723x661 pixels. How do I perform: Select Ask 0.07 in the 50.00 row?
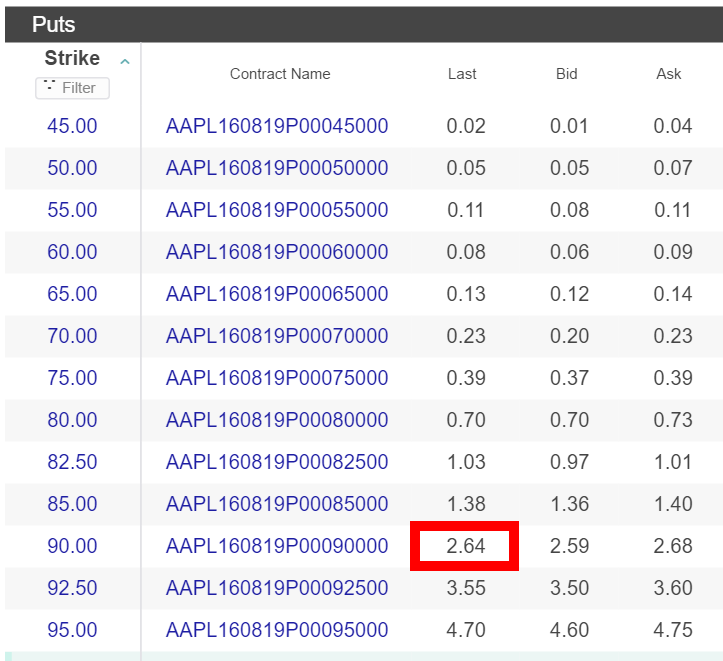[673, 168]
